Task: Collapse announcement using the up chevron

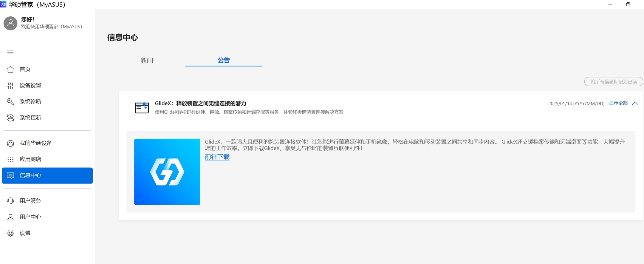Action: (635, 104)
